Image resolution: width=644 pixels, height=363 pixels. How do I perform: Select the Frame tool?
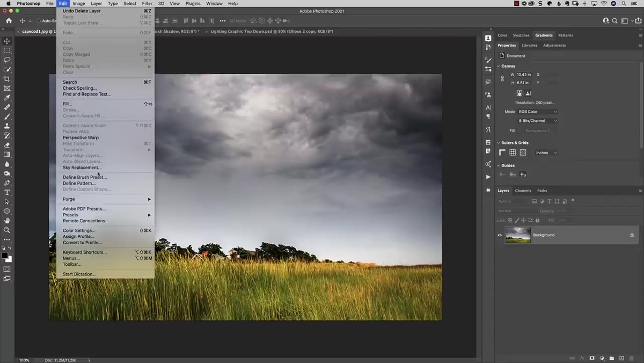pos(7,88)
